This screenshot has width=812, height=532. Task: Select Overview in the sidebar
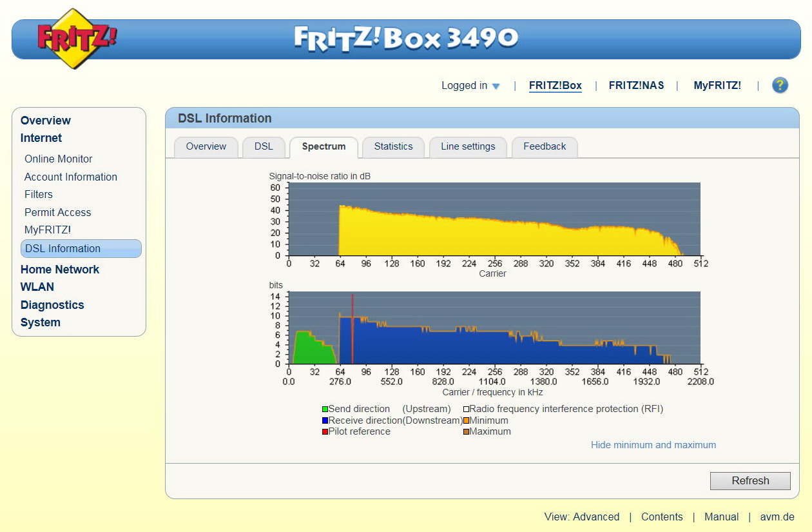(x=46, y=121)
